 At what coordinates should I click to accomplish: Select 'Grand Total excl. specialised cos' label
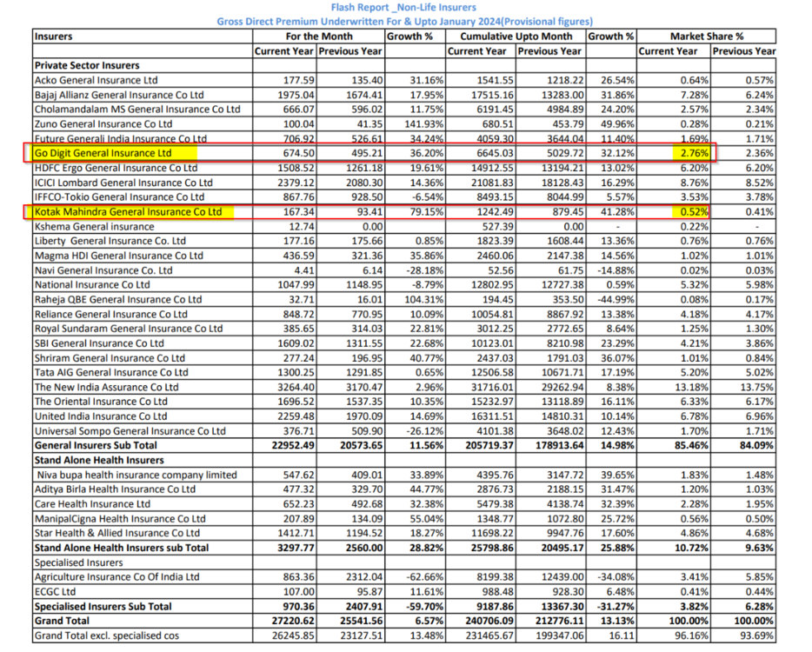pyautogui.click(x=107, y=636)
